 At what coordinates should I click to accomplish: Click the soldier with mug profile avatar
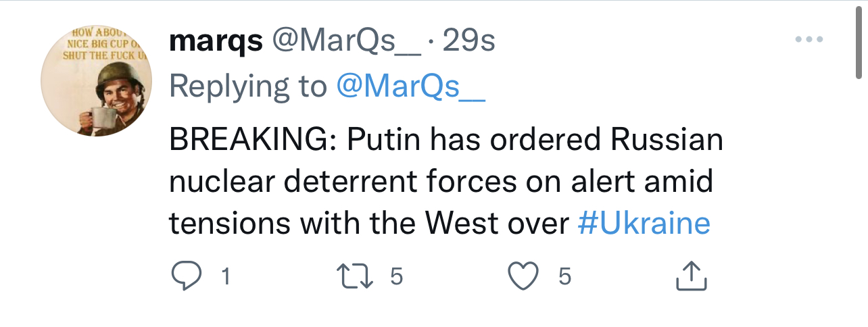(97, 82)
